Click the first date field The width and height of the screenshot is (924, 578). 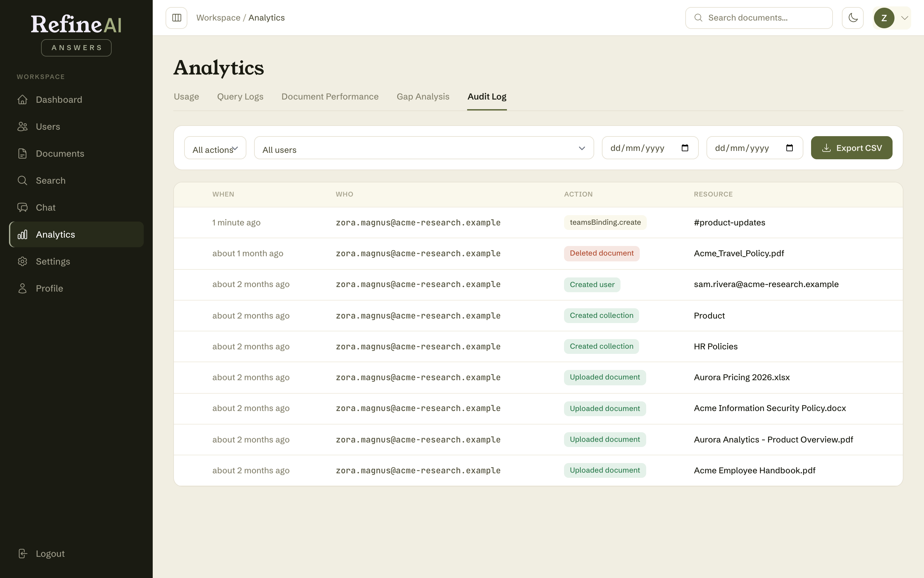650,148
